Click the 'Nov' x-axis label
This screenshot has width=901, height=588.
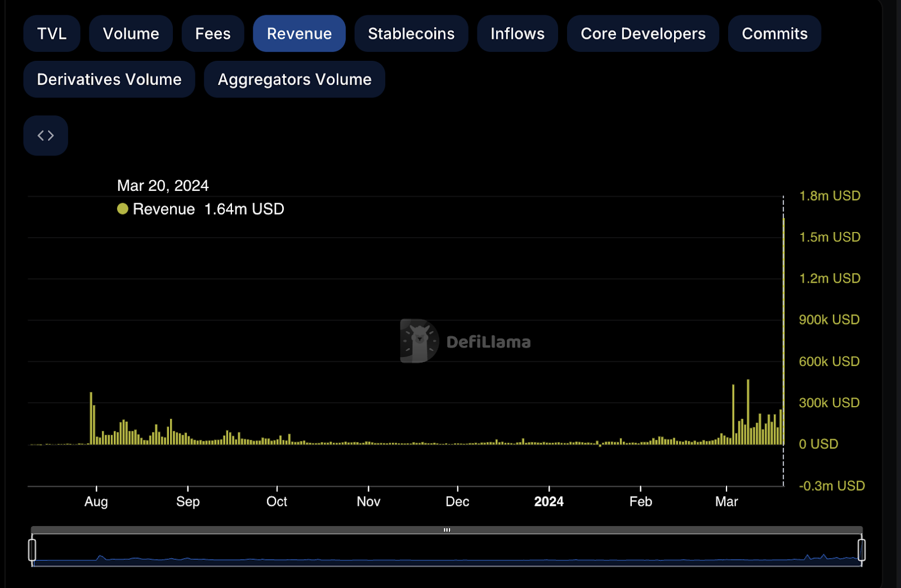click(369, 501)
